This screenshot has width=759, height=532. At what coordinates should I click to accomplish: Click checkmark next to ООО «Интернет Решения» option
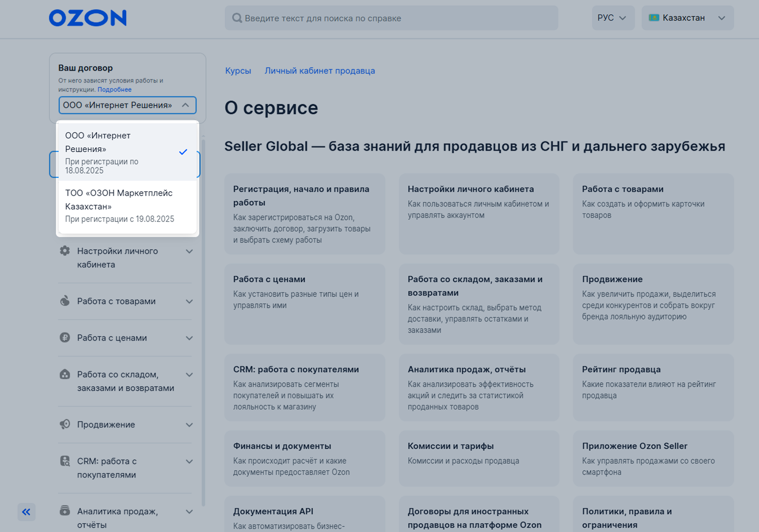pos(183,152)
